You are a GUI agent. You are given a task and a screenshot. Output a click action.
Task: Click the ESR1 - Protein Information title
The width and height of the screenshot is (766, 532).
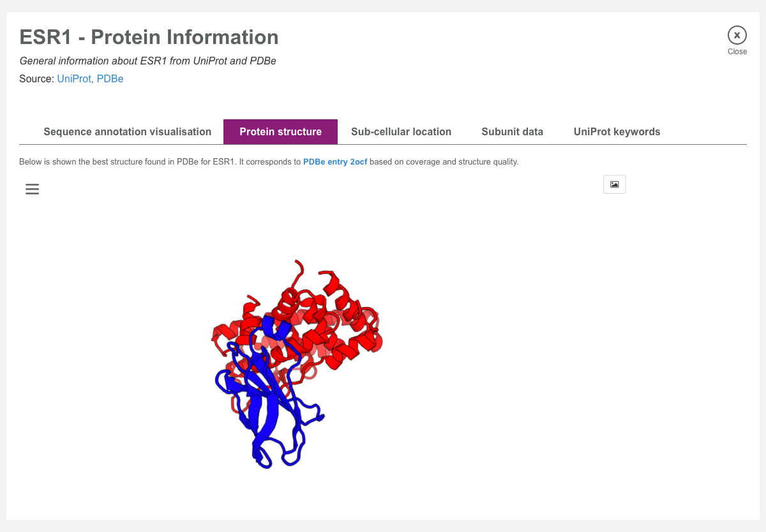(149, 37)
